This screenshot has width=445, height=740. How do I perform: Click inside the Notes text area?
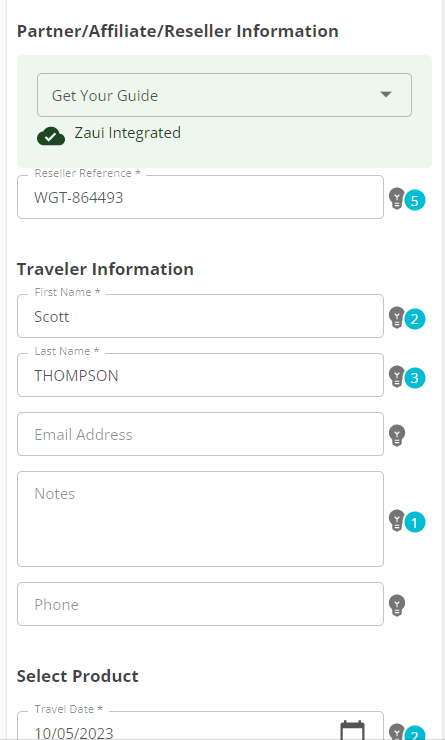[200, 519]
